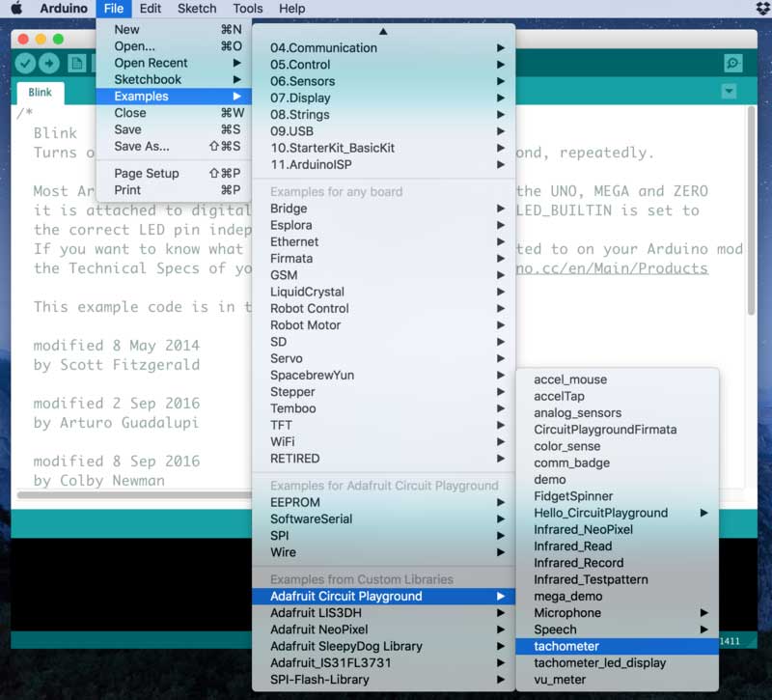
Task: Select the Blink sketch tab
Action: 40,93
